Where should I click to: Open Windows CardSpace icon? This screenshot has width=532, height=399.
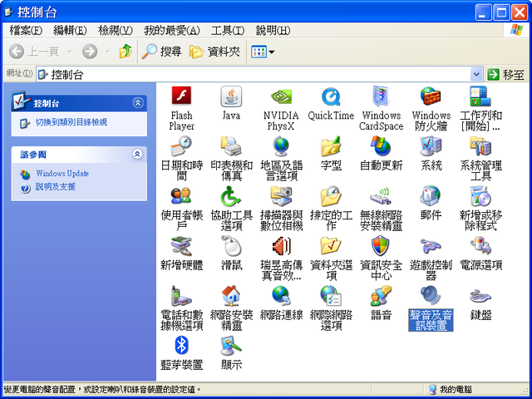coord(381,96)
